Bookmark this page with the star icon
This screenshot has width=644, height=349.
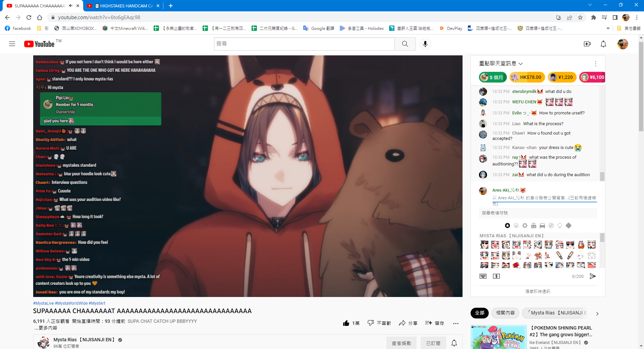580,17
